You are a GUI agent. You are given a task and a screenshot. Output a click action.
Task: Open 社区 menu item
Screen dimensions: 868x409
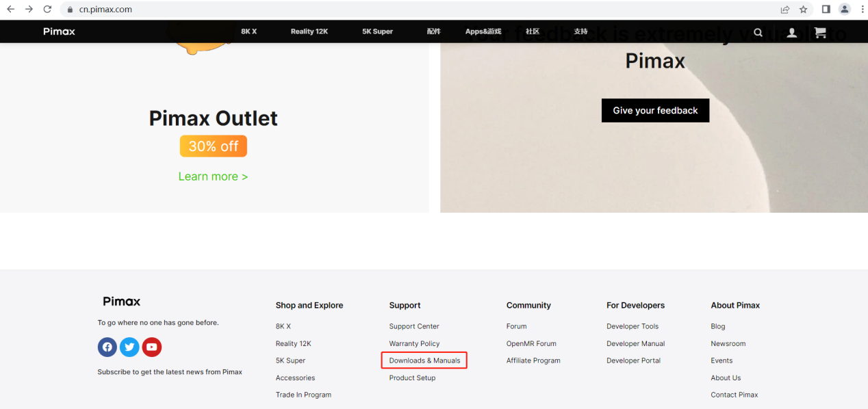(533, 31)
